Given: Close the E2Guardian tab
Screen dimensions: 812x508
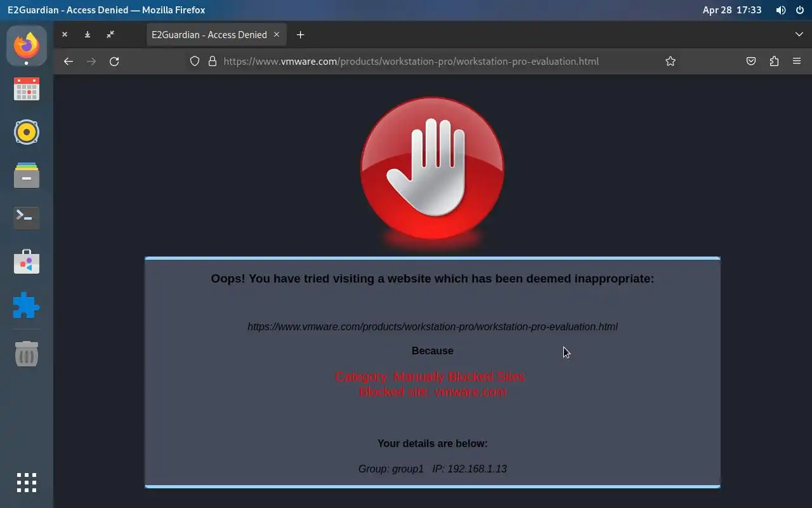Looking at the screenshot, I should coord(277,34).
